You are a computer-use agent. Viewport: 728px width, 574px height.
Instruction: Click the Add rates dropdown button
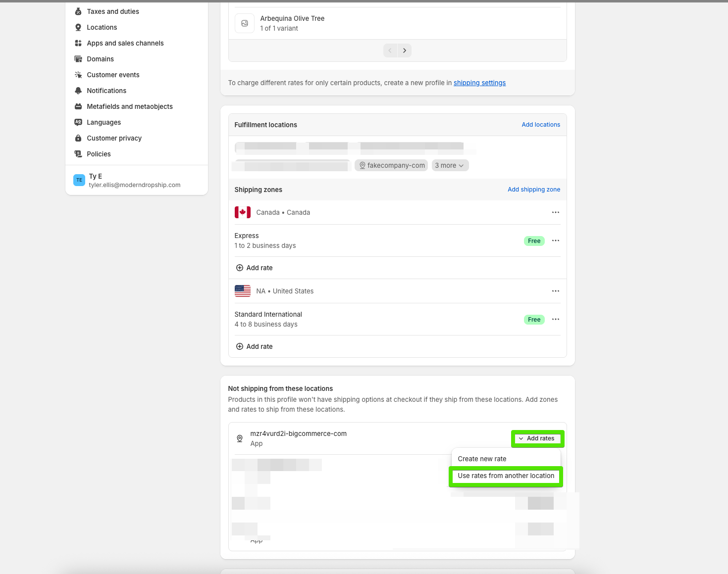pyautogui.click(x=537, y=438)
